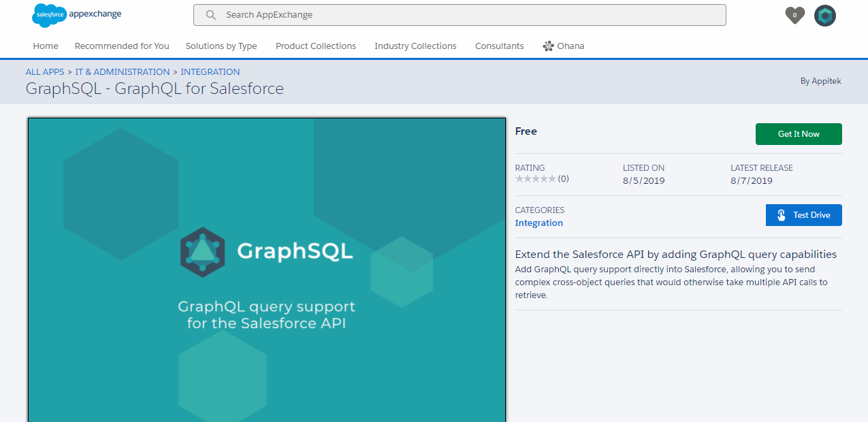Screen dimensions: 868x422
Task: Click the Get It Now button
Action: point(799,134)
